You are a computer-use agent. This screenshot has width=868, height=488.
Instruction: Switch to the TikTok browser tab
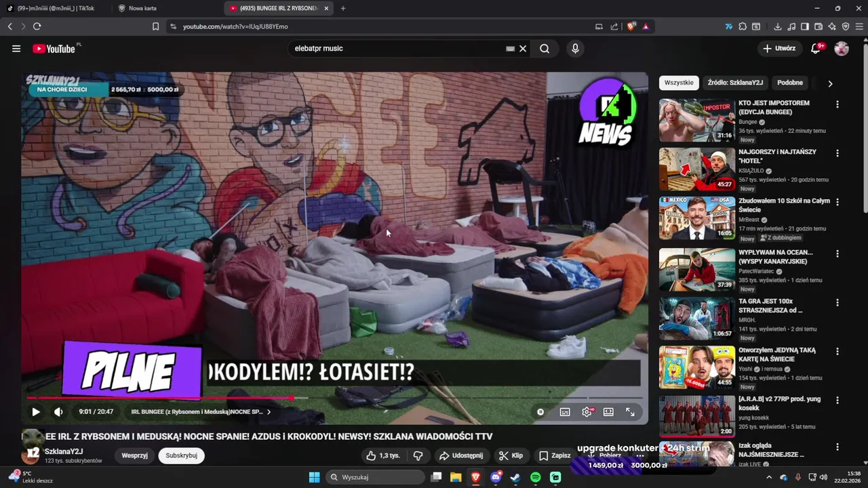pos(56,8)
